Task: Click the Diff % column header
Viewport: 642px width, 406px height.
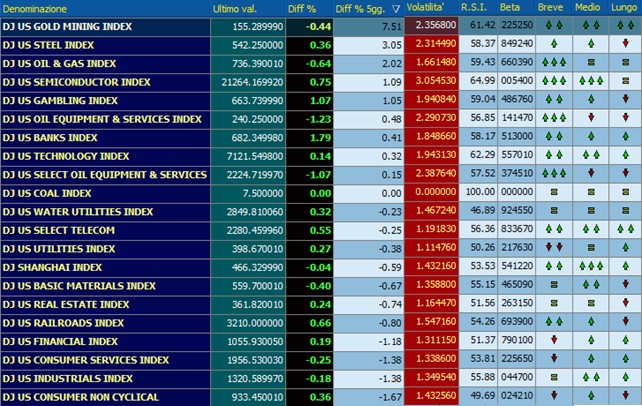Action: click(301, 9)
